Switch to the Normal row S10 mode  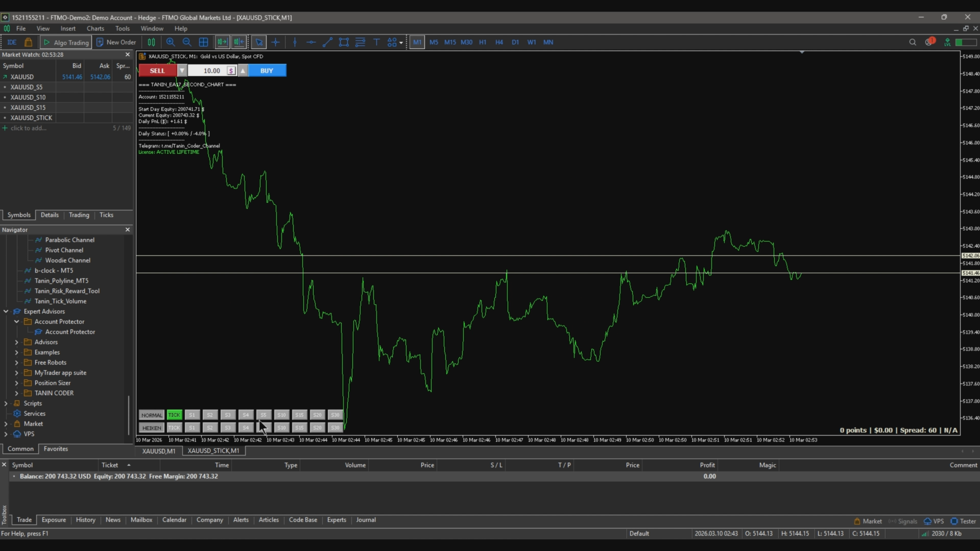click(281, 415)
